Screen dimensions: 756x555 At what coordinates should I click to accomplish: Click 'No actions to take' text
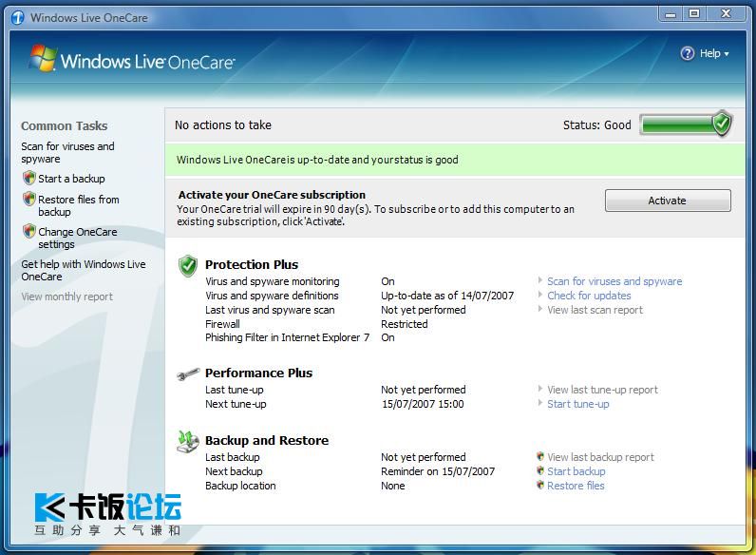(x=223, y=125)
